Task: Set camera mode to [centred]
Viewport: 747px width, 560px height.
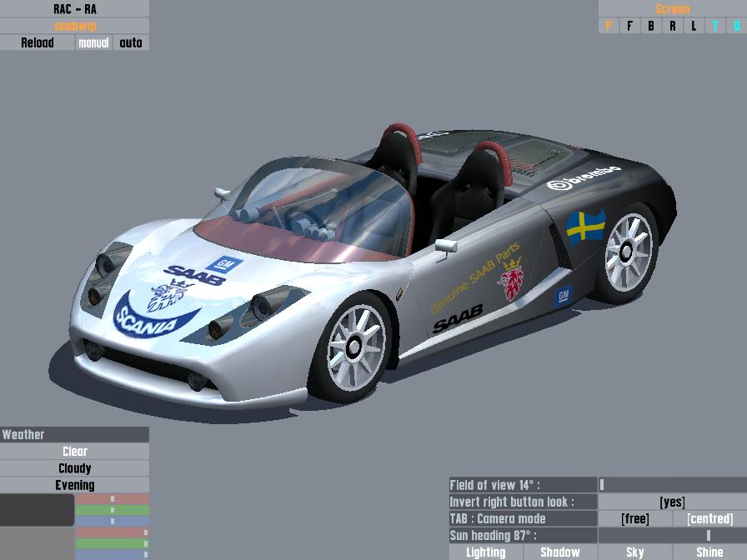Action: coord(709,518)
